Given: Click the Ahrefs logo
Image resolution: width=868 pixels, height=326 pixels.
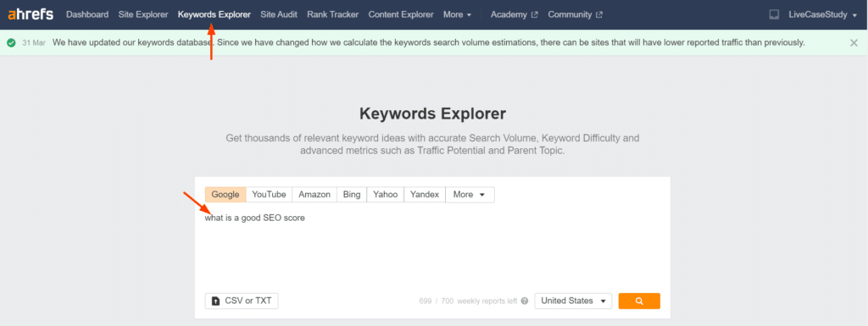Looking at the screenshot, I should 31,15.
